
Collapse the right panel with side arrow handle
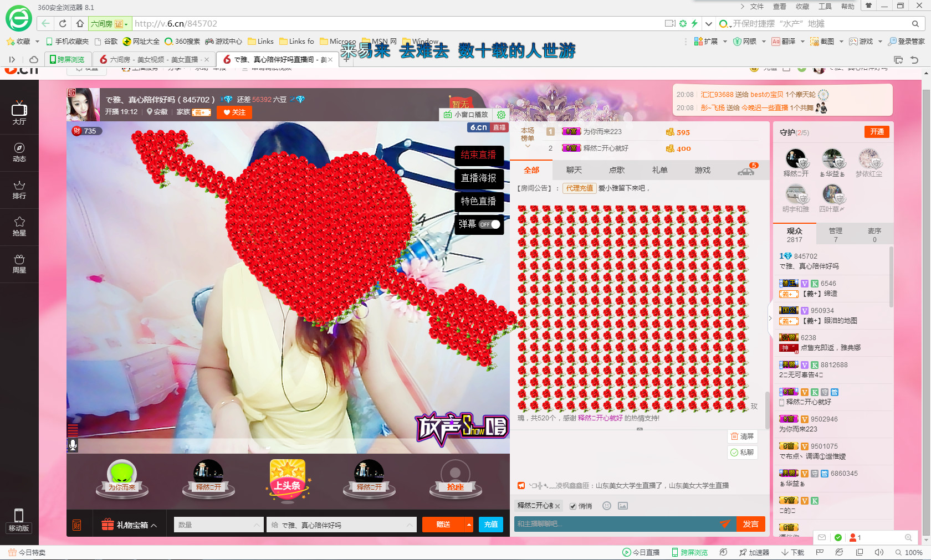[x=770, y=318]
